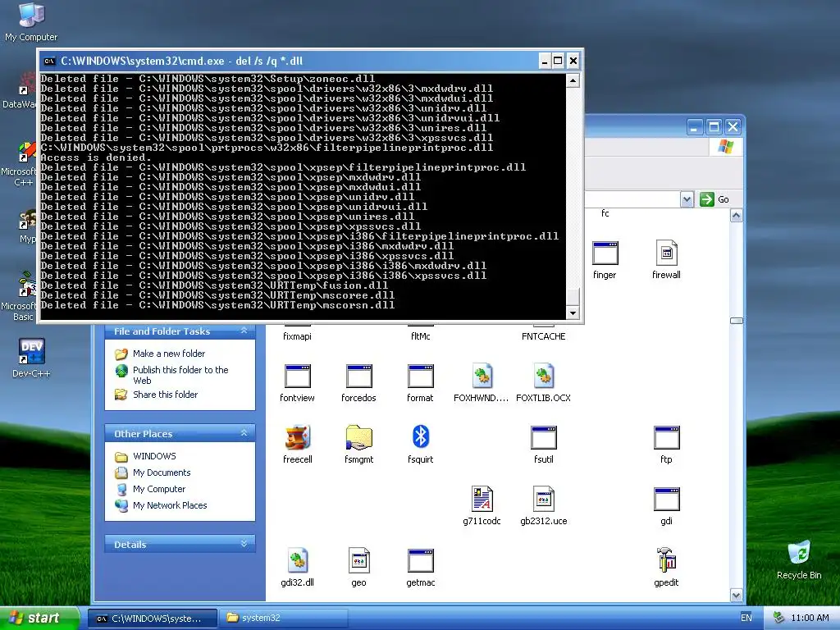The width and height of the screenshot is (840, 630).
Task: Click Share this folder link
Action: [x=165, y=395]
